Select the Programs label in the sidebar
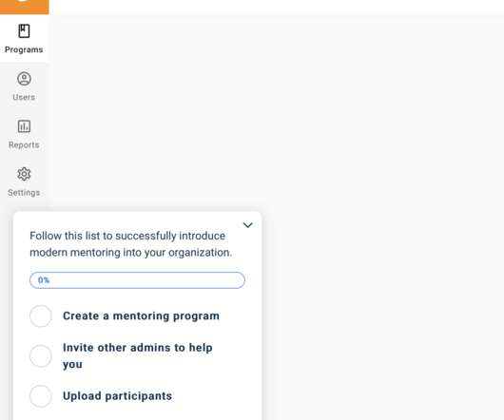504x420 pixels. tap(24, 49)
